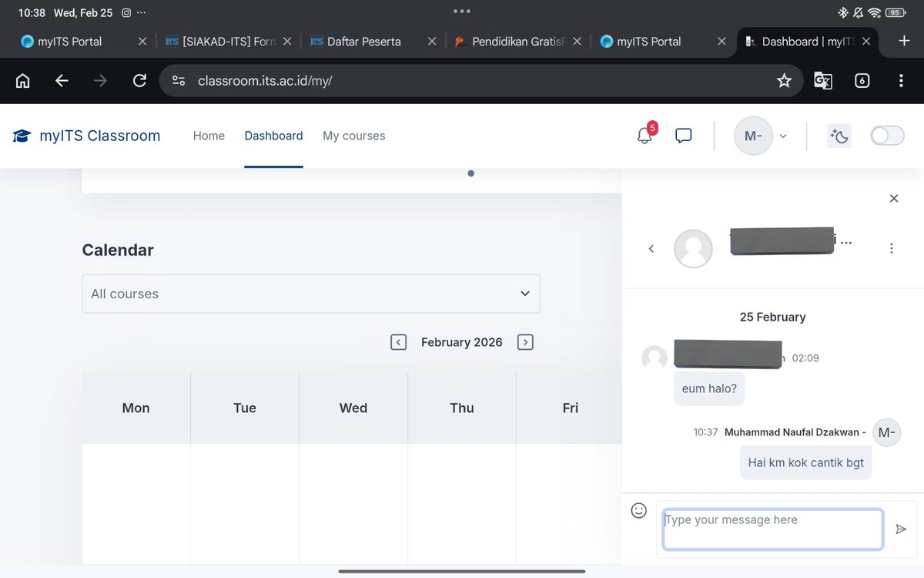The width and height of the screenshot is (924, 578).
Task: Show previous calendar month
Action: [398, 342]
